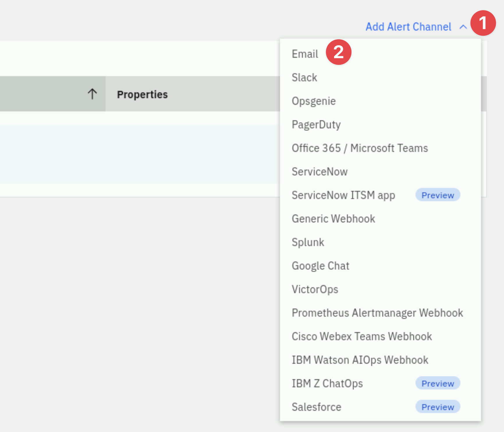Pick VictorOps channel option

pyautogui.click(x=380, y=289)
